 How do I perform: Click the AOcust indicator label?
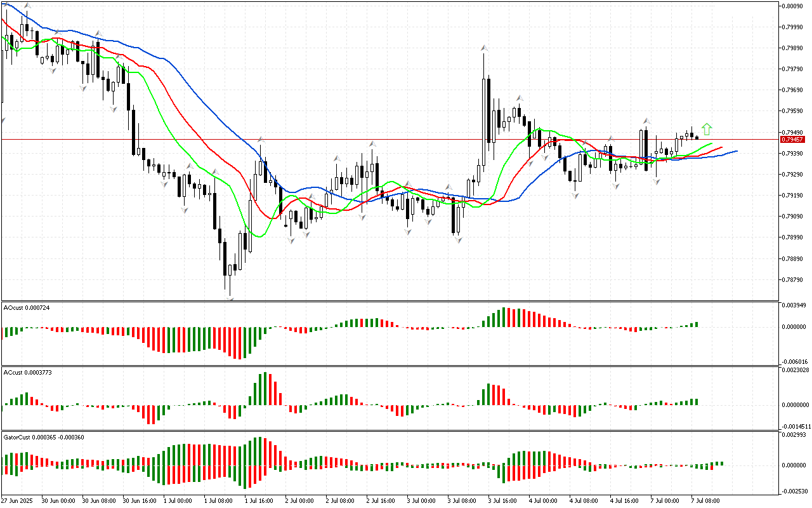pyautogui.click(x=27, y=307)
